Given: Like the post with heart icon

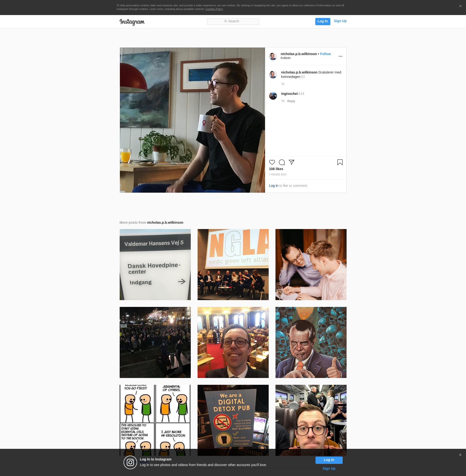Looking at the screenshot, I should pos(272,162).
